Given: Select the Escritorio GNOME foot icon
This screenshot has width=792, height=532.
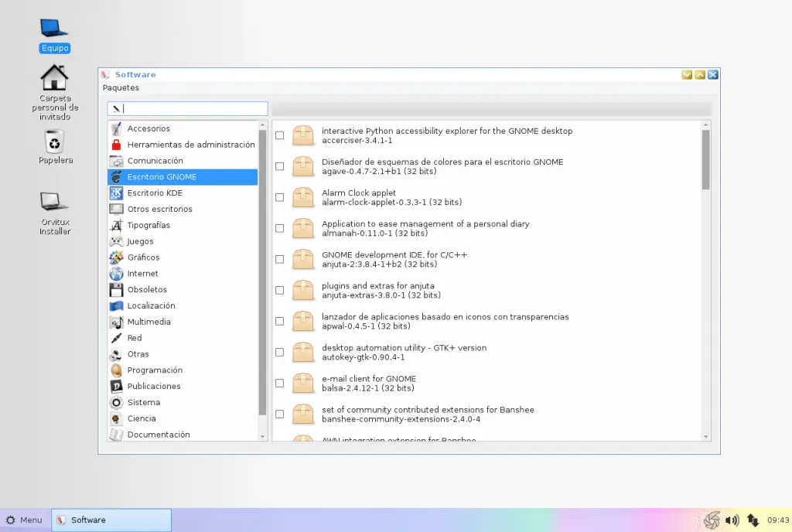Looking at the screenshot, I should tap(116, 177).
